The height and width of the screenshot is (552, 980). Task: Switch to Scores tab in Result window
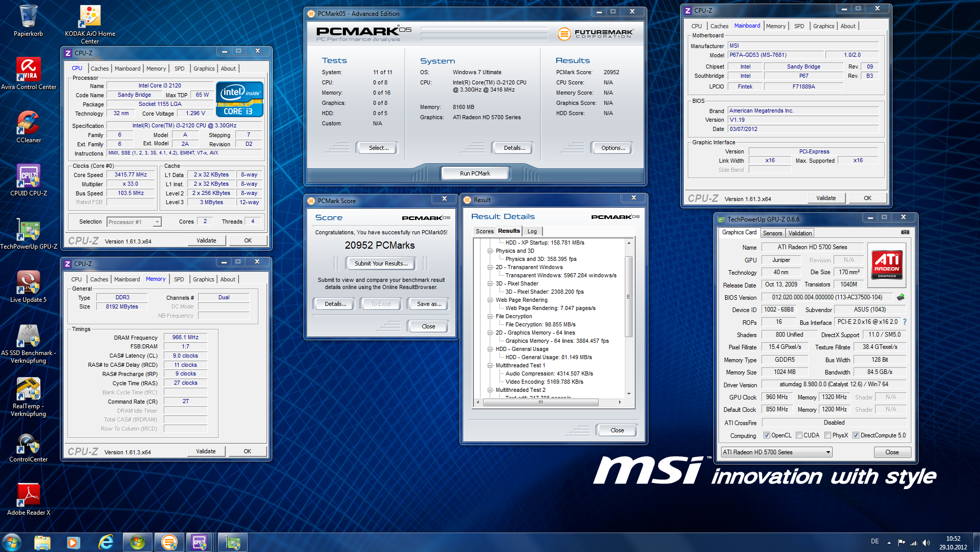[x=485, y=231]
